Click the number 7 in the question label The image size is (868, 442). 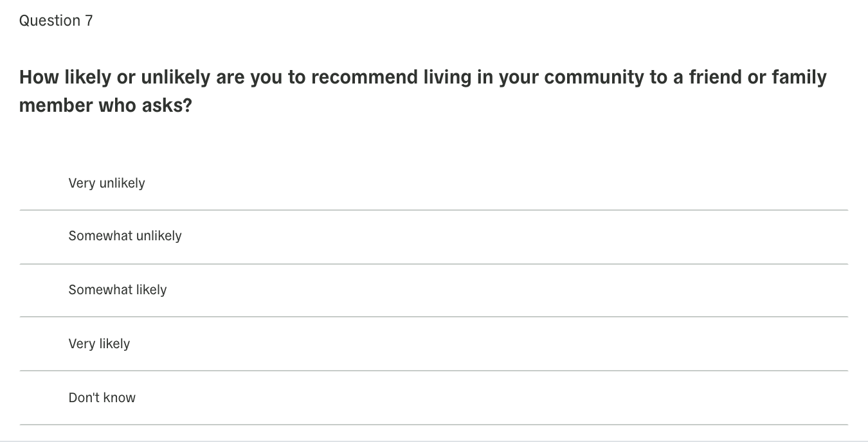tap(89, 21)
